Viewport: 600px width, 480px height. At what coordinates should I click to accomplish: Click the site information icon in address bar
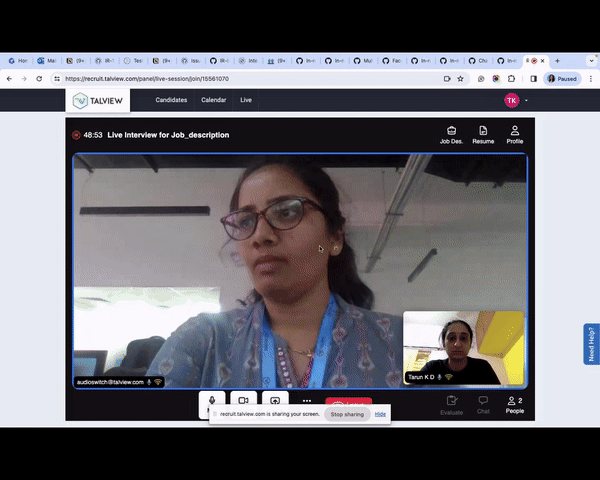pyautogui.click(x=57, y=78)
